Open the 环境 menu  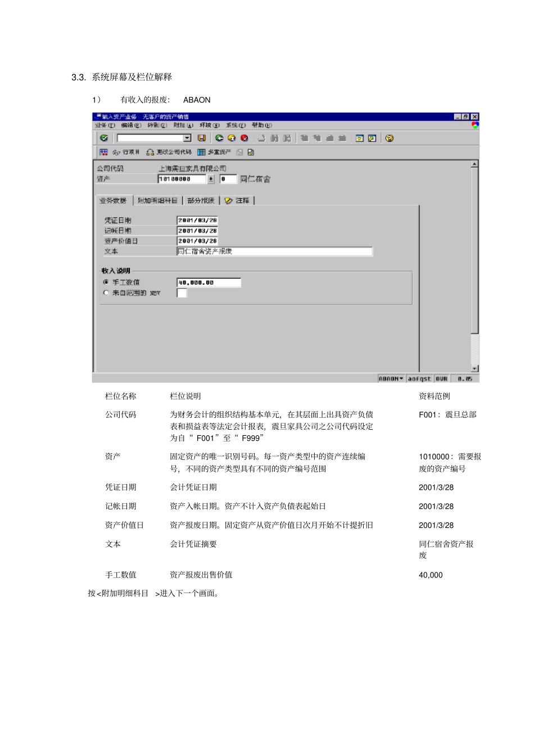click(x=210, y=125)
